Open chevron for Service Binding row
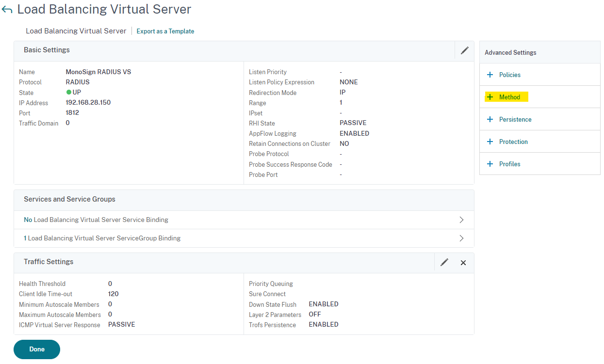This screenshot has height=364, width=604. coord(461,220)
